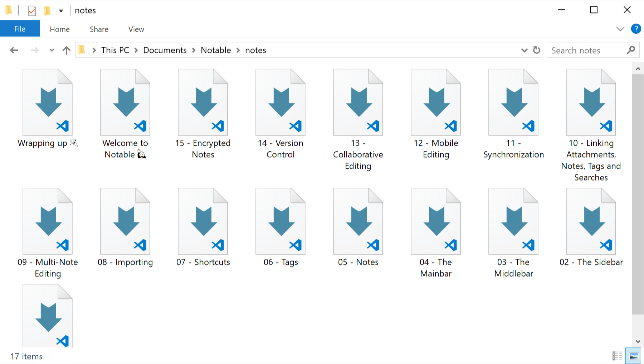Open the recent locations dropdown
The width and height of the screenshot is (644, 364).
coord(52,50)
